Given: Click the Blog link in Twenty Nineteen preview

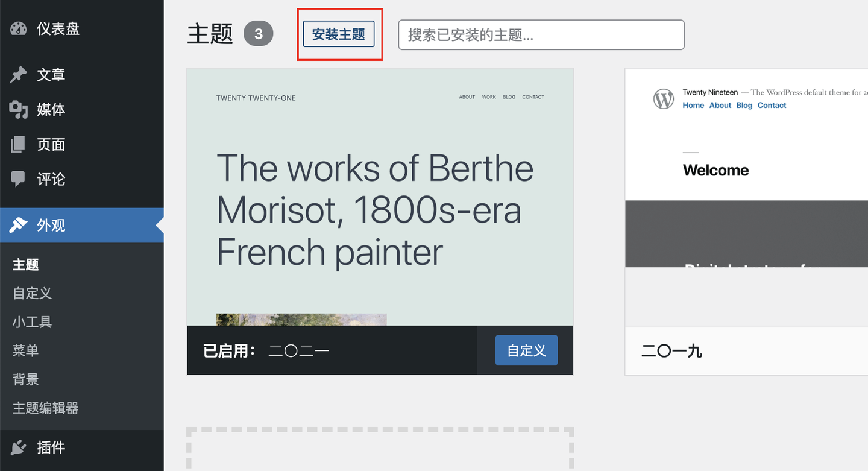Looking at the screenshot, I should point(744,106).
